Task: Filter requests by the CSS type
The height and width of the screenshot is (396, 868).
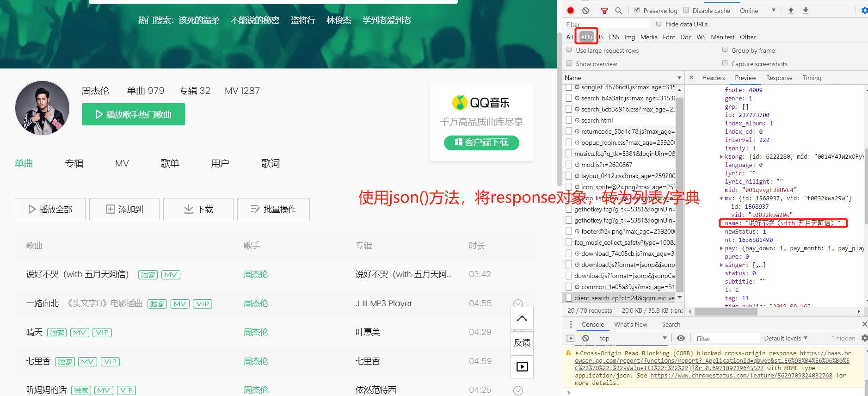Action: (x=614, y=37)
